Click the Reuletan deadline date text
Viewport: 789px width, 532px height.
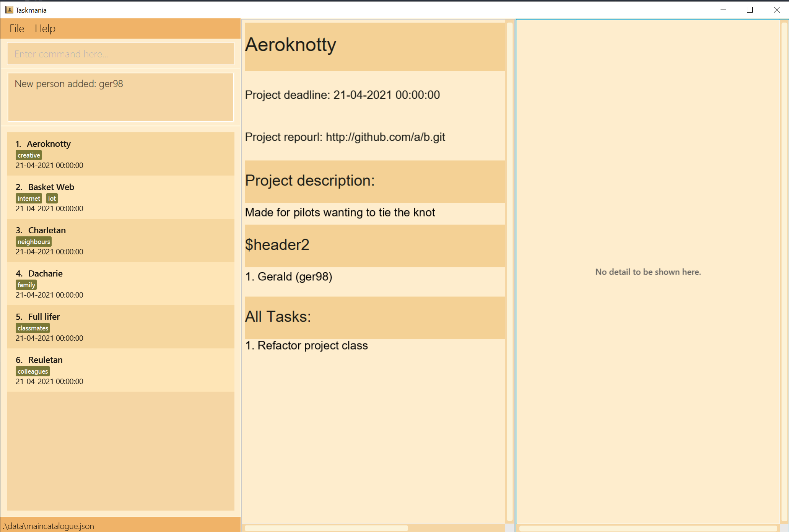pyautogui.click(x=49, y=381)
